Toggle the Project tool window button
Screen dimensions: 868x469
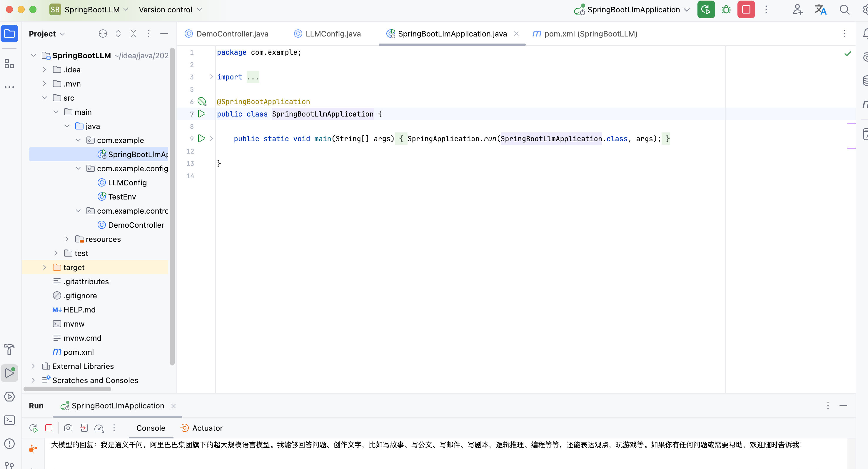[9, 34]
